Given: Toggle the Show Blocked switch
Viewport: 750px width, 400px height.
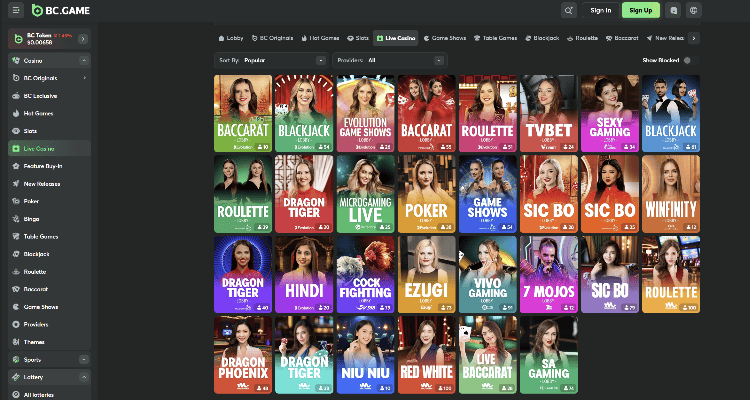Looking at the screenshot, I should point(687,60).
